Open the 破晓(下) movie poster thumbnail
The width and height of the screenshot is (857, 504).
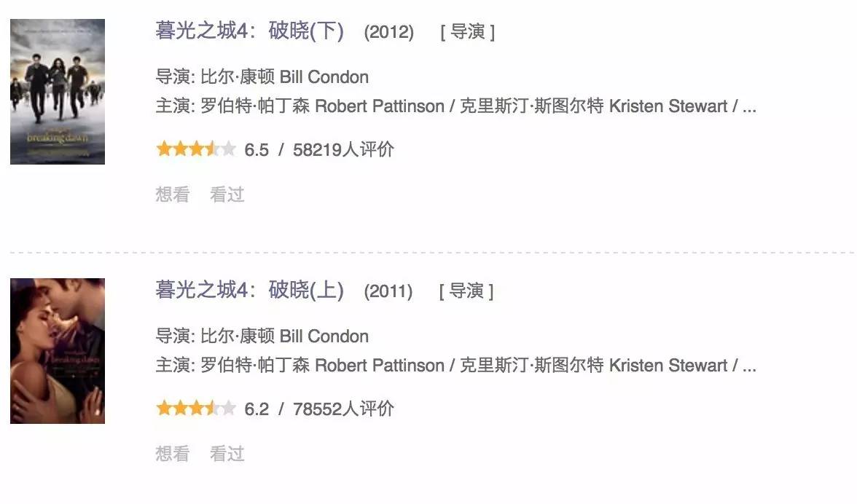[58, 92]
